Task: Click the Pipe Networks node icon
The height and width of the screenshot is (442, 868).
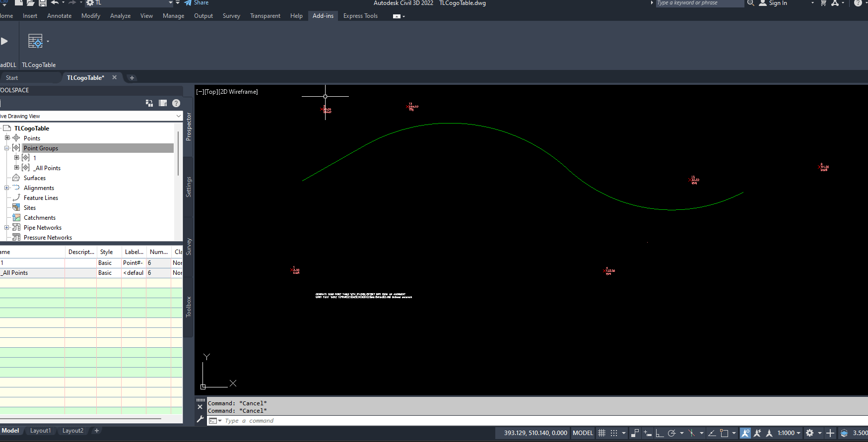Action: [x=16, y=227]
